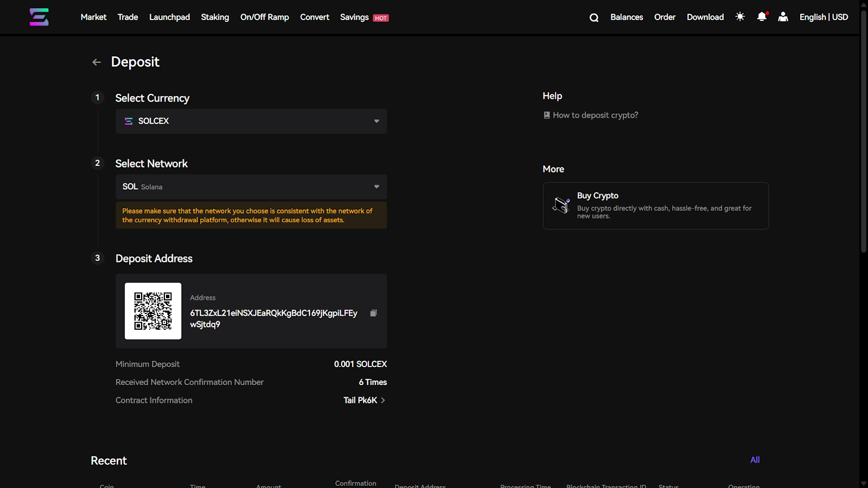
Task: Expand Contract Information Tail Pk6K chevron
Action: pyautogui.click(x=382, y=400)
